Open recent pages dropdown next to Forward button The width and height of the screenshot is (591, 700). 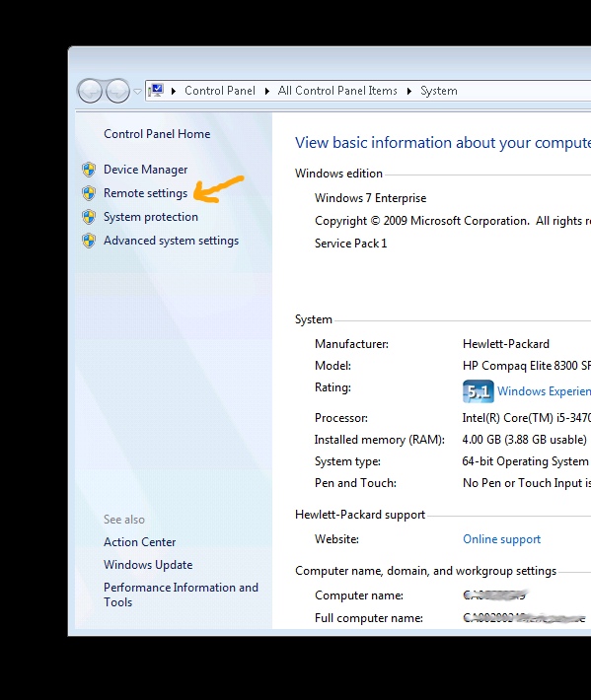tap(137, 92)
